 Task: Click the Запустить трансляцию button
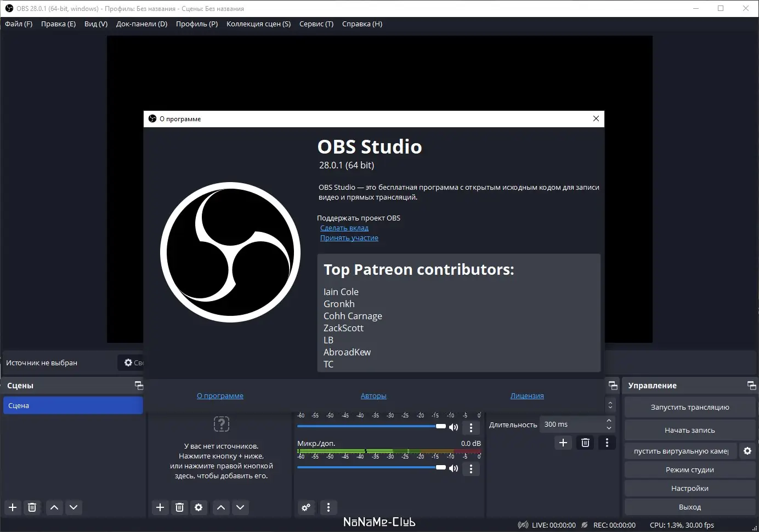(690, 408)
